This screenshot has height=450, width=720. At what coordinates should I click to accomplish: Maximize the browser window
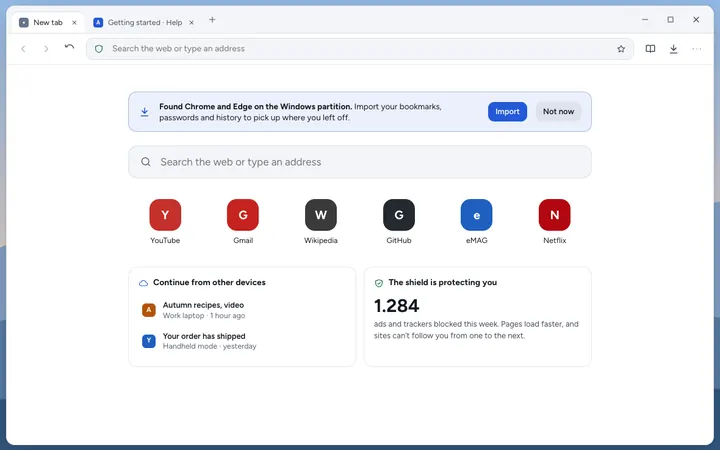[x=670, y=20]
